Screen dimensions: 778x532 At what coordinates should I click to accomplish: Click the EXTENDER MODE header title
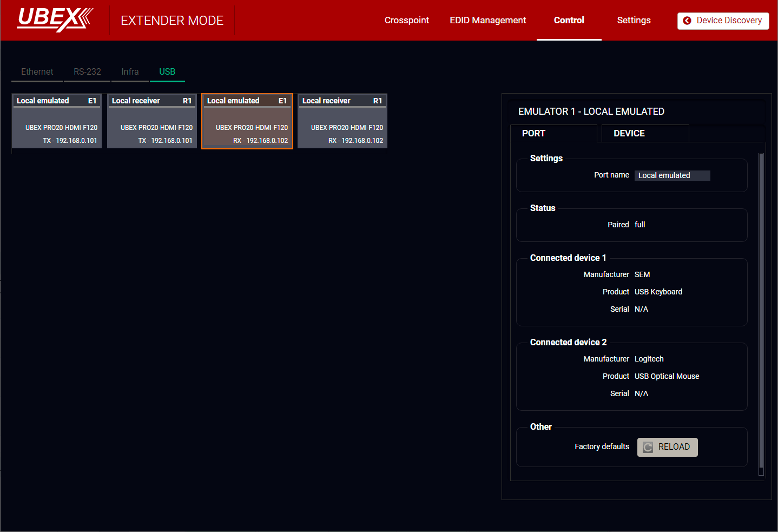pyautogui.click(x=172, y=21)
